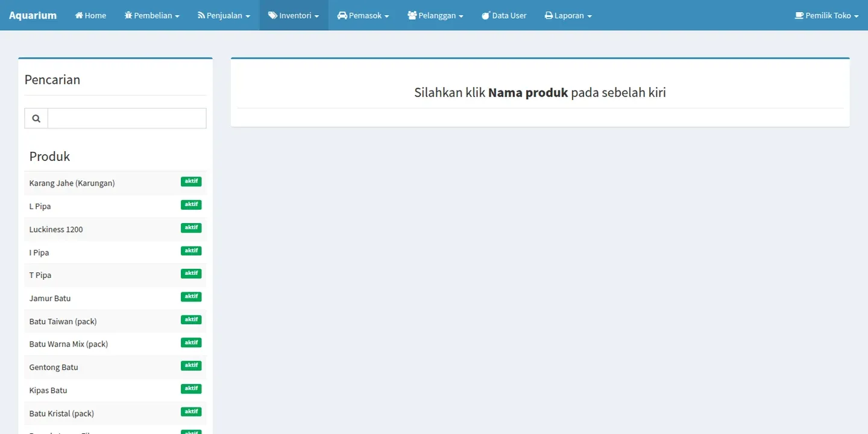
Task: Open the Laporan menu label
Action: (x=570, y=16)
